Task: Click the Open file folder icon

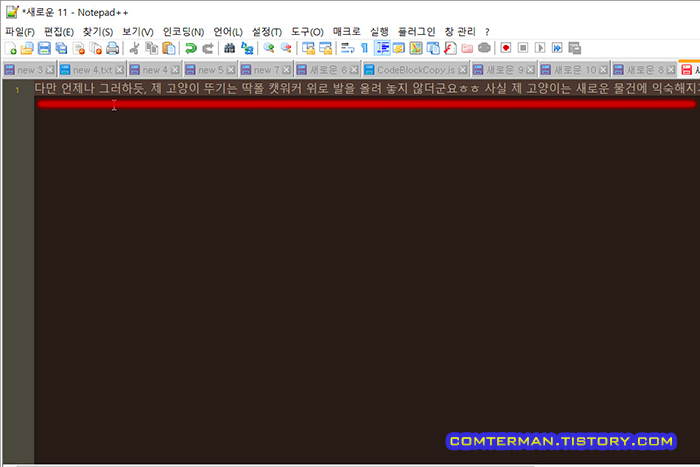Action: point(27,48)
